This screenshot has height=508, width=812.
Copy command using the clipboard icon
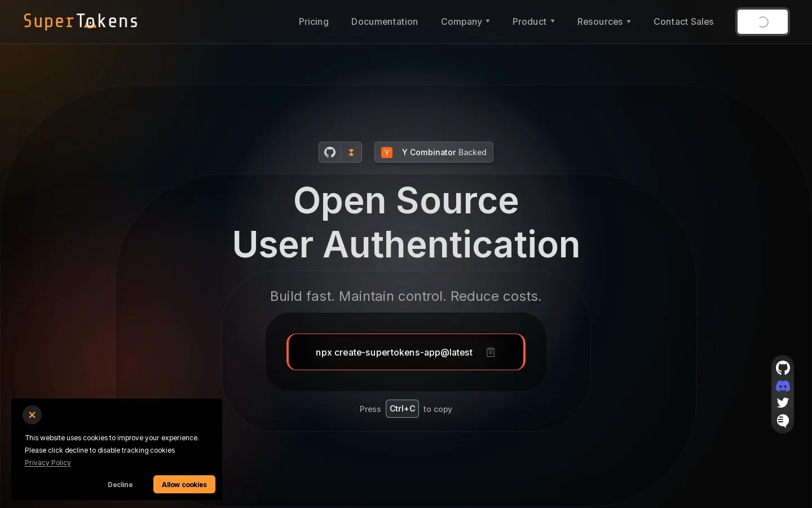tap(491, 352)
